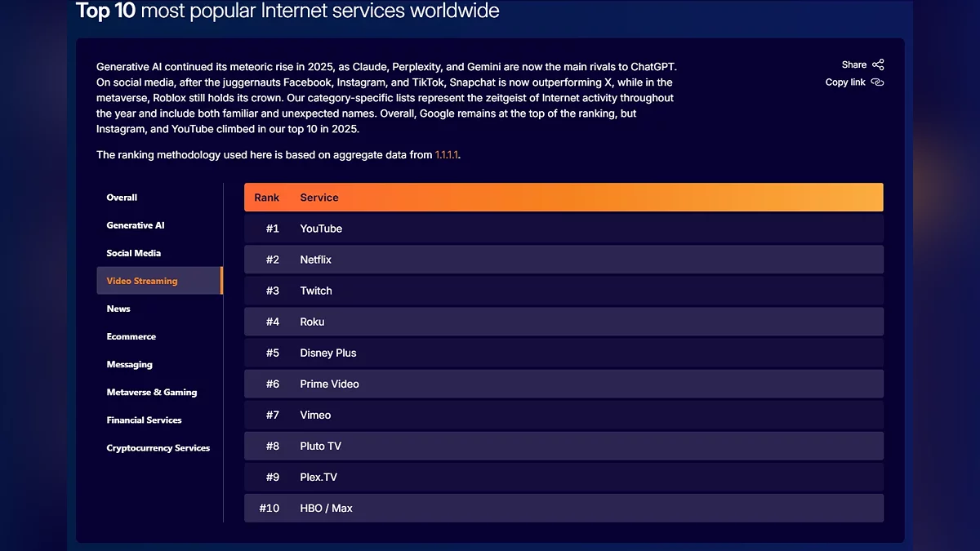Image resolution: width=980 pixels, height=551 pixels.
Task: Click the #5 rank number
Action: click(x=272, y=353)
